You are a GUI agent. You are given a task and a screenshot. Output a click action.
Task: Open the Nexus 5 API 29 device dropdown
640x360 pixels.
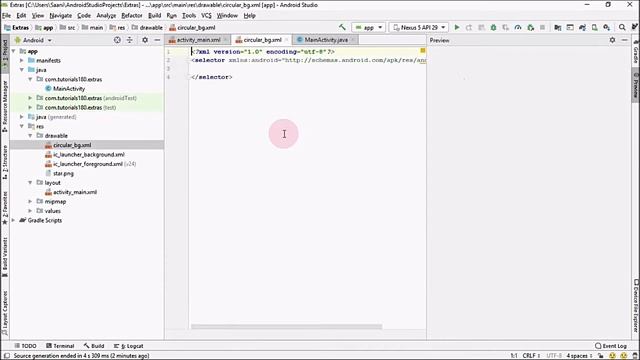(x=419, y=27)
